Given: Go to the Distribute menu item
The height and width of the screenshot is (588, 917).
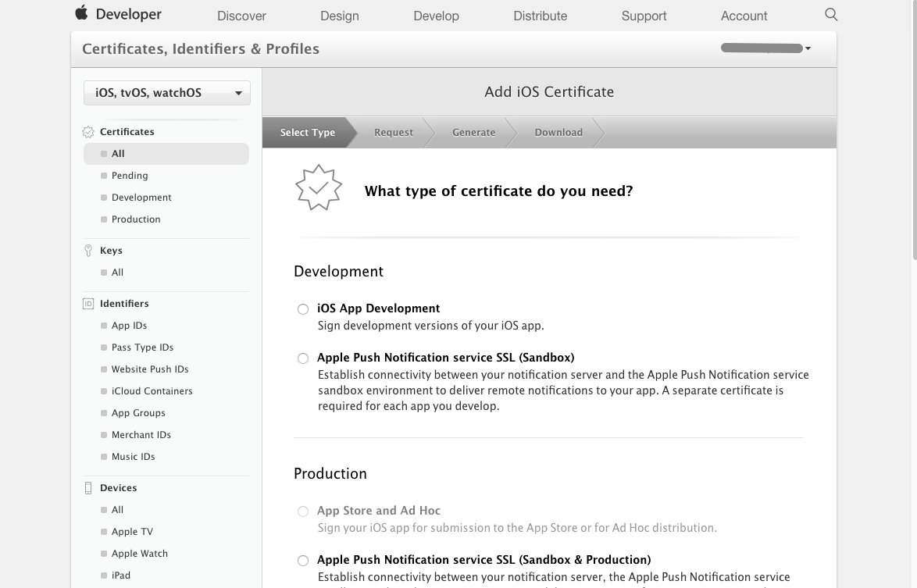Looking at the screenshot, I should (x=540, y=16).
